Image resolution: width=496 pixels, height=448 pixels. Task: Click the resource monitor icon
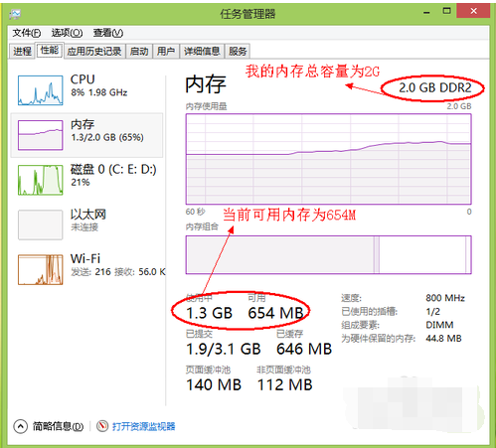tap(102, 426)
